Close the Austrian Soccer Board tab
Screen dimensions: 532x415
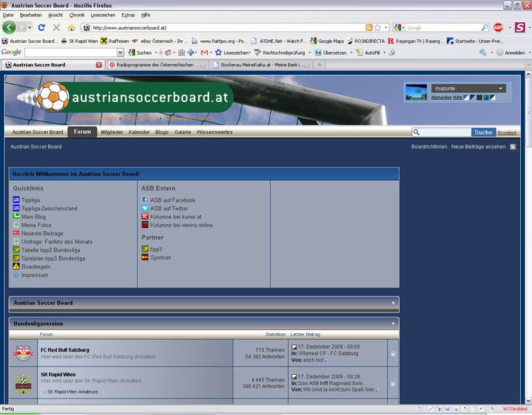click(x=99, y=65)
